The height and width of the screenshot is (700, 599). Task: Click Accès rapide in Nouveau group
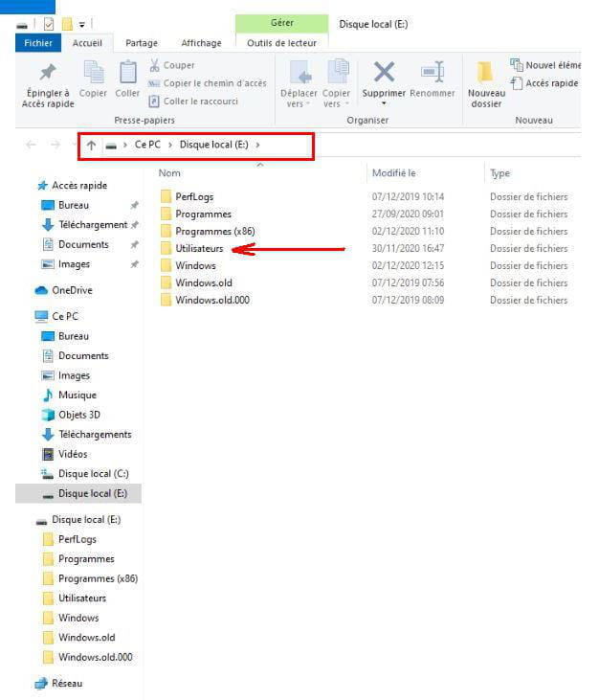pyautogui.click(x=544, y=83)
